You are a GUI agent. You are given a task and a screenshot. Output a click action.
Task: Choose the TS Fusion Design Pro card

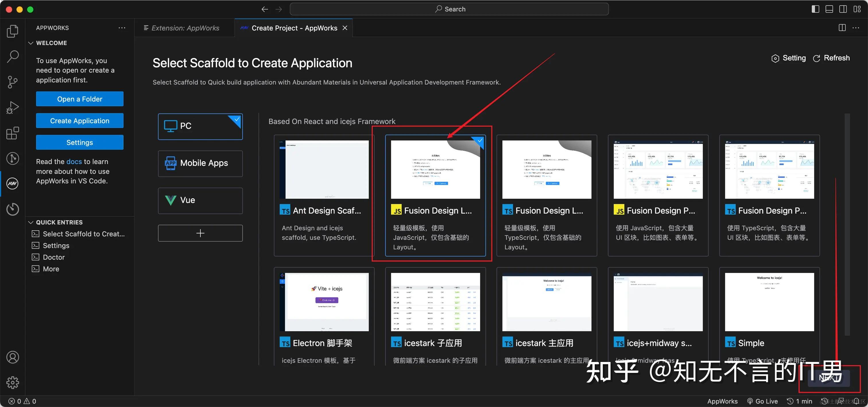(x=769, y=195)
